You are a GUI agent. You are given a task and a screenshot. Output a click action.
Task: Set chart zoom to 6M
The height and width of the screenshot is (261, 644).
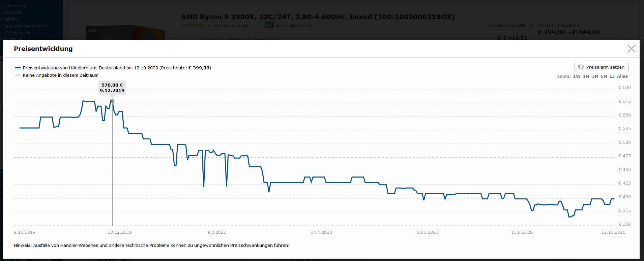click(x=604, y=76)
